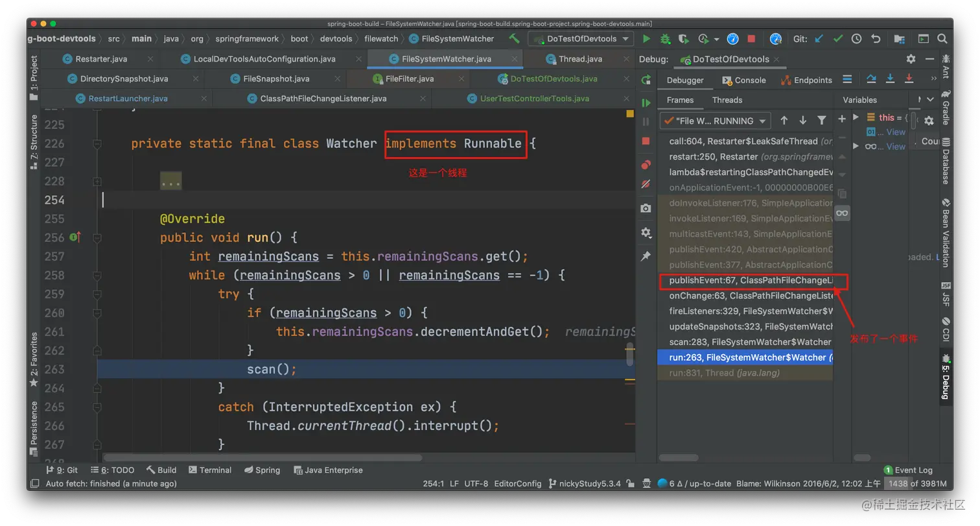
Task: Click git branch nickyStudy5.3.4 in status bar
Action: (585, 484)
